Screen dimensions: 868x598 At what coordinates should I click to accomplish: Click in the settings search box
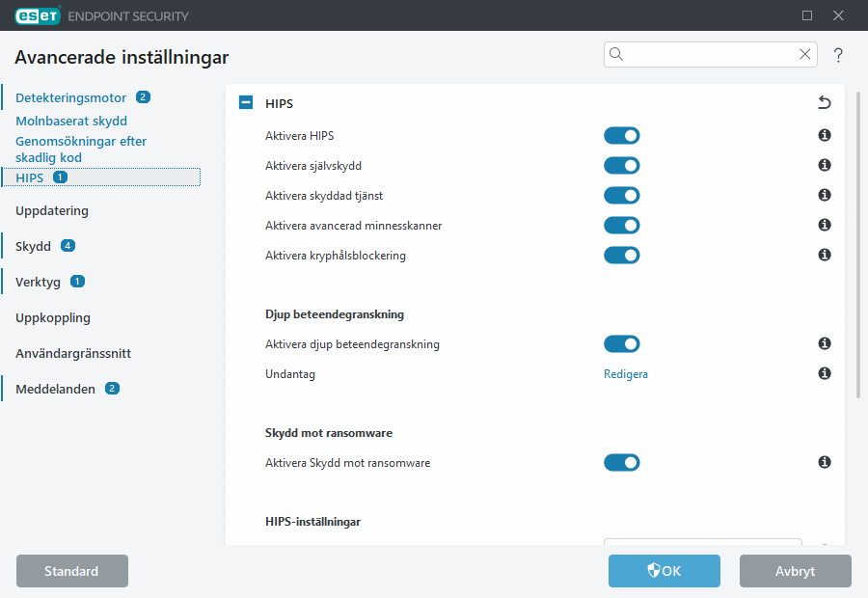coord(709,55)
